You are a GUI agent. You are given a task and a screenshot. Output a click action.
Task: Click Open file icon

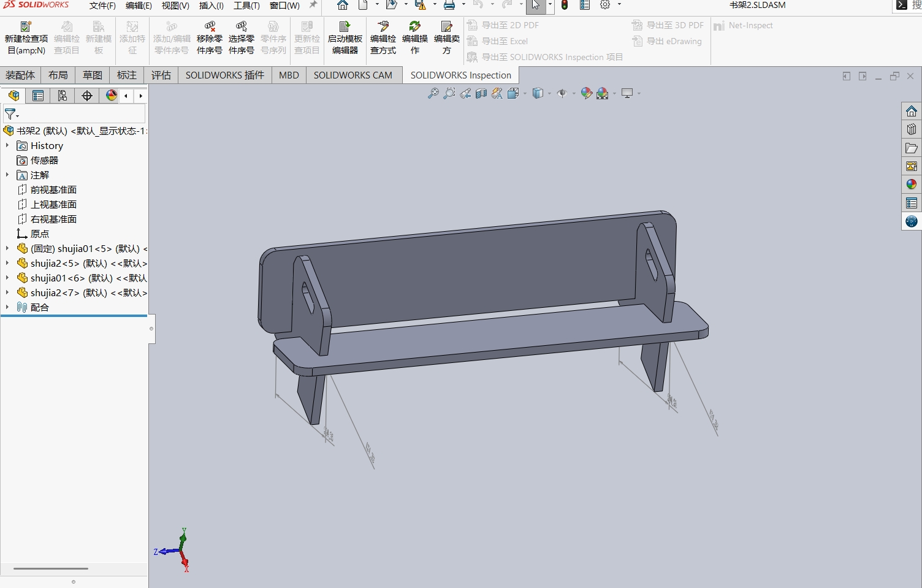pyautogui.click(x=391, y=5)
